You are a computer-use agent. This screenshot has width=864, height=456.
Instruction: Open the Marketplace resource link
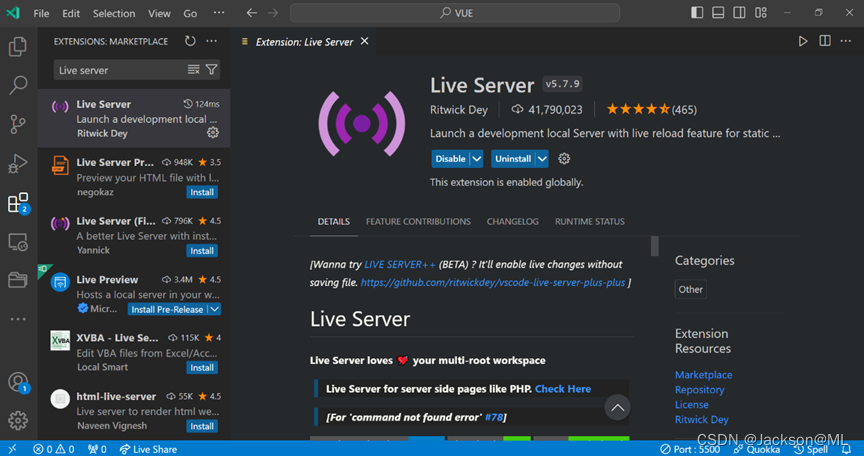coord(704,374)
